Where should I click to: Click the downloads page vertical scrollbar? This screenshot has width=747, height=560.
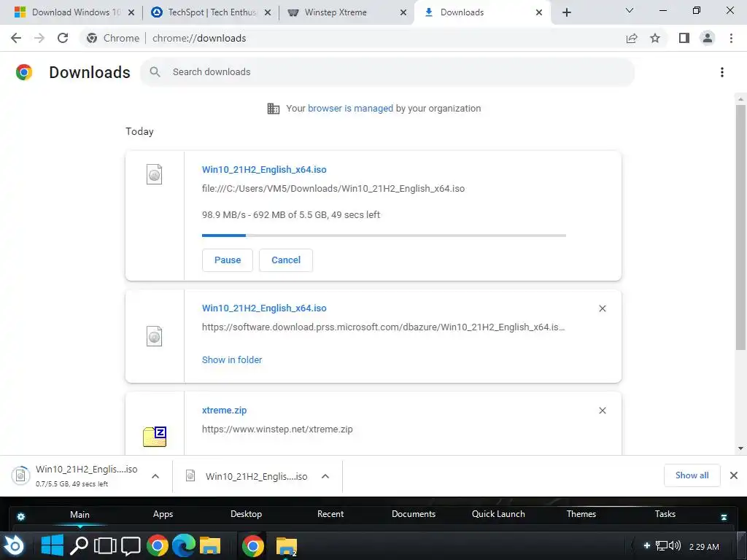tap(740, 227)
